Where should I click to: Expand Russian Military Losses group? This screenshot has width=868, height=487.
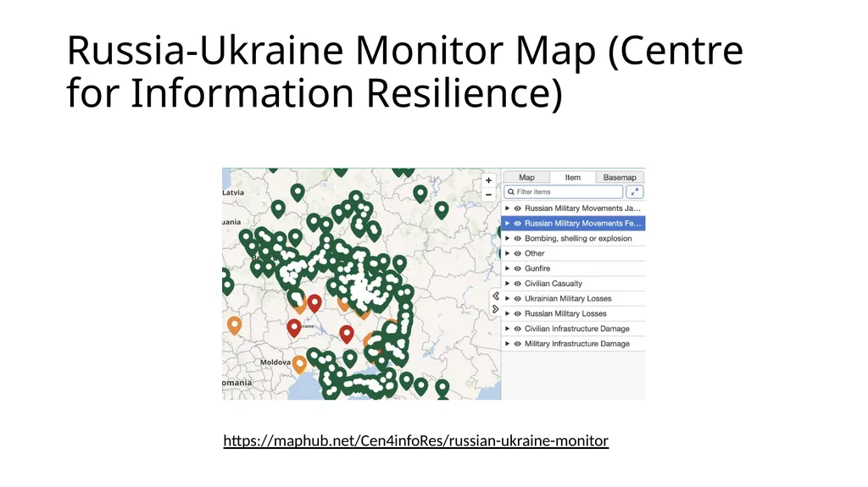pos(507,313)
